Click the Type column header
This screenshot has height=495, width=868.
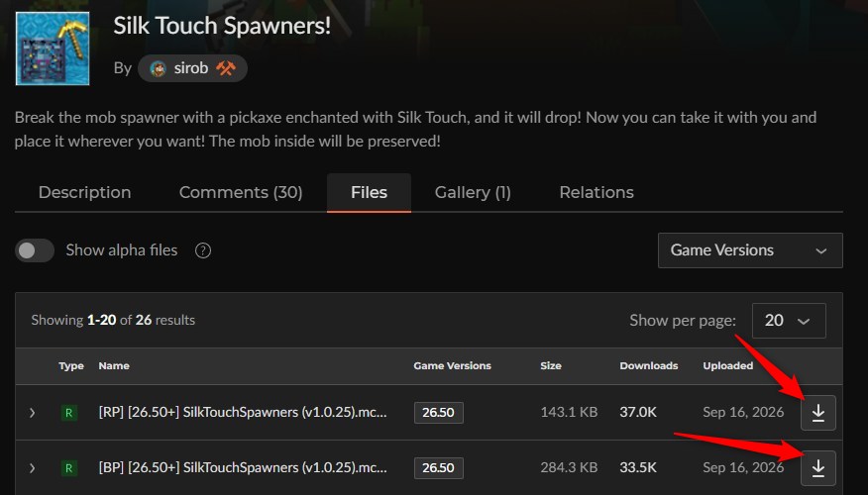click(x=71, y=366)
